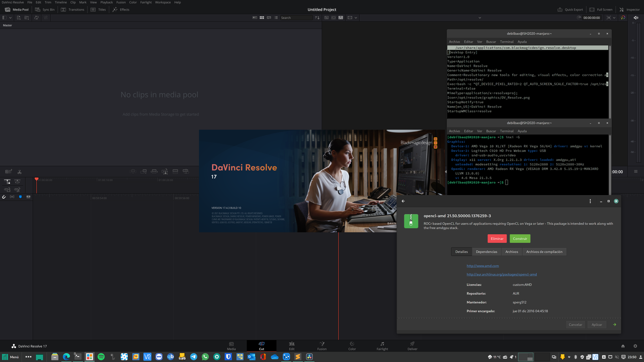
Task: Switch to the Color page
Action: [x=352, y=346]
